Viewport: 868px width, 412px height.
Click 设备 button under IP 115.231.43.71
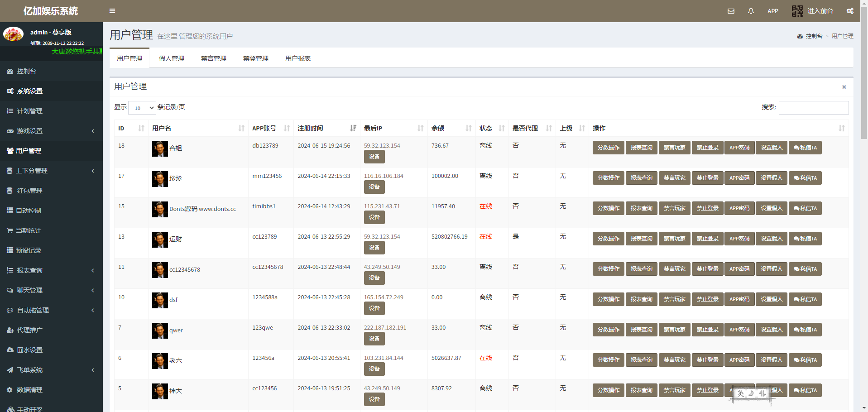(x=374, y=217)
